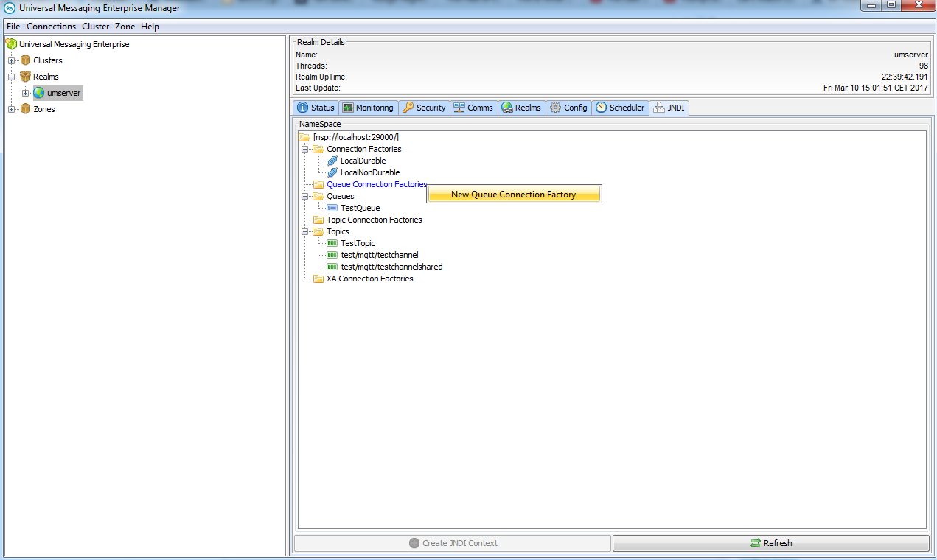
Task: Select the test/mqtt/testchannel label
Action: pos(379,255)
